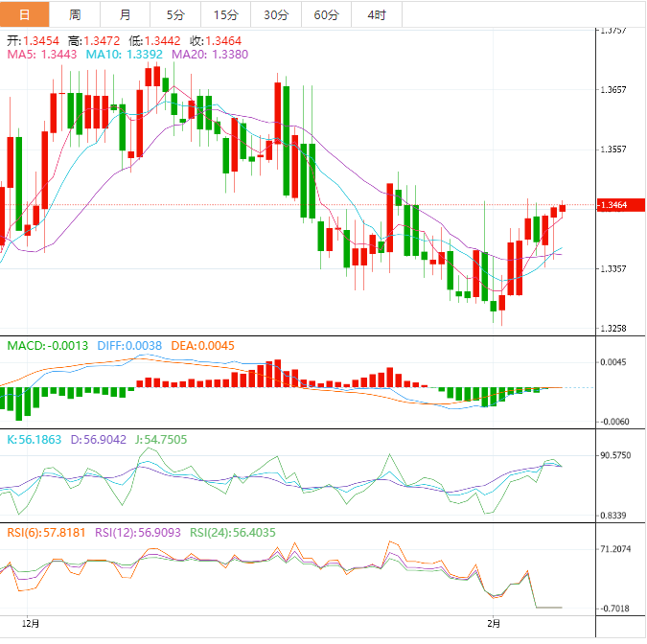Click the RSI(24):56.4035 label
Image resolution: width=647 pixels, height=644 pixels.
click(233, 533)
